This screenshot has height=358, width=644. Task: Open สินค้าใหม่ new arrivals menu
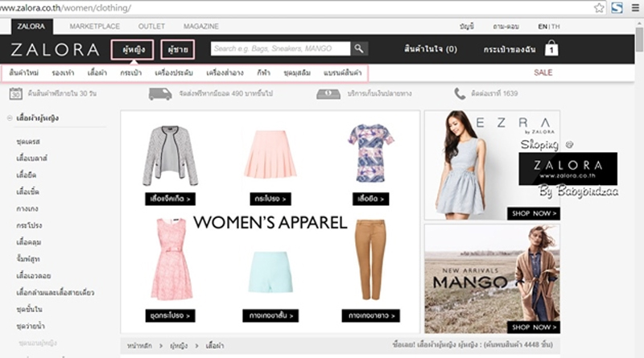coord(24,73)
